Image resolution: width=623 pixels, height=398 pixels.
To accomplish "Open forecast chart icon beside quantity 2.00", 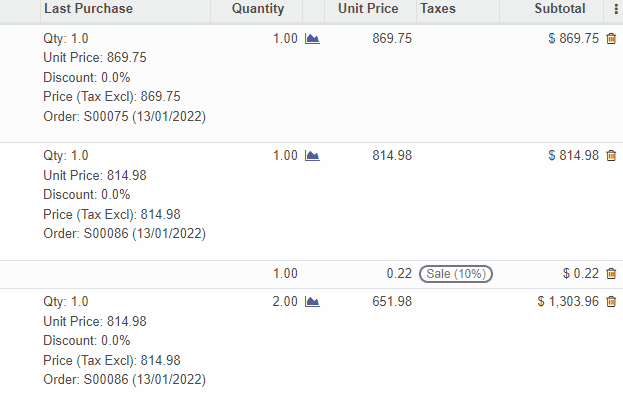I will [x=312, y=301].
